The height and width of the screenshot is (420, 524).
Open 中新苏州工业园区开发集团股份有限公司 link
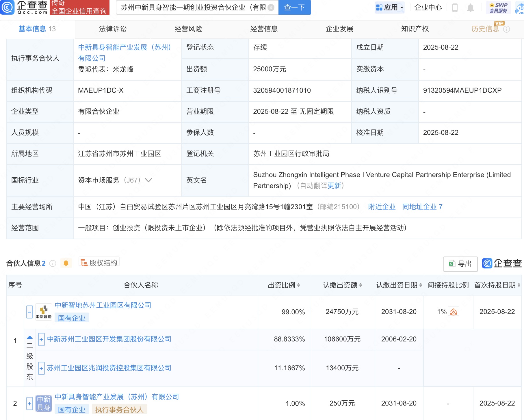tap(109, 339)
